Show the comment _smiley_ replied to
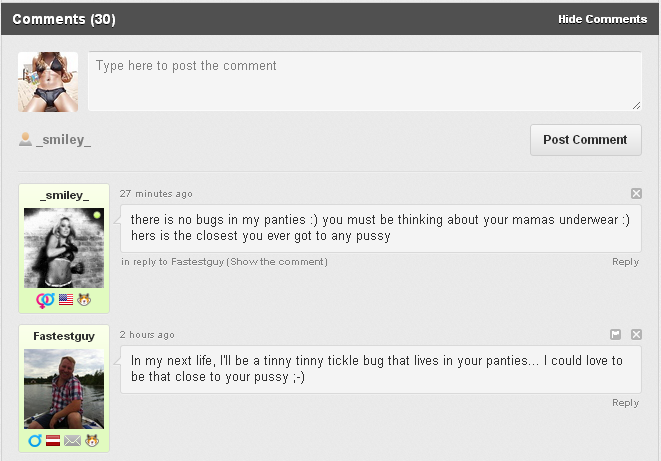 pyautogui.click(x=279, y=262)
